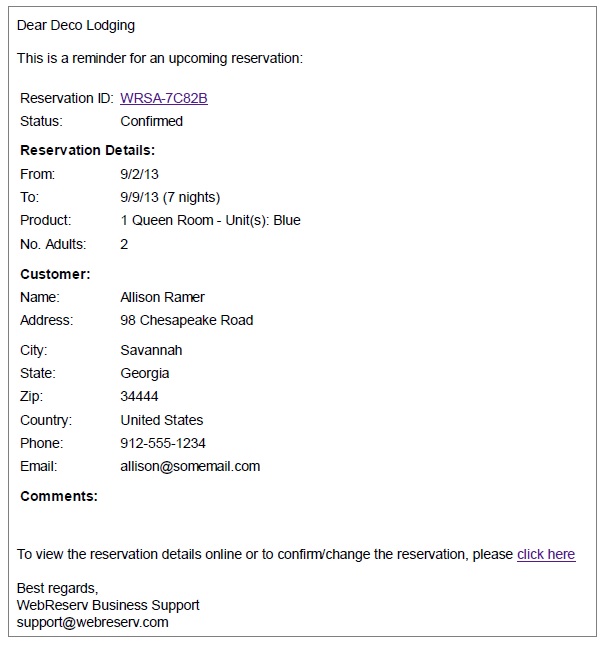Click the Reservation Details heading
Viewport: 602px width, 647px height.
87,150
